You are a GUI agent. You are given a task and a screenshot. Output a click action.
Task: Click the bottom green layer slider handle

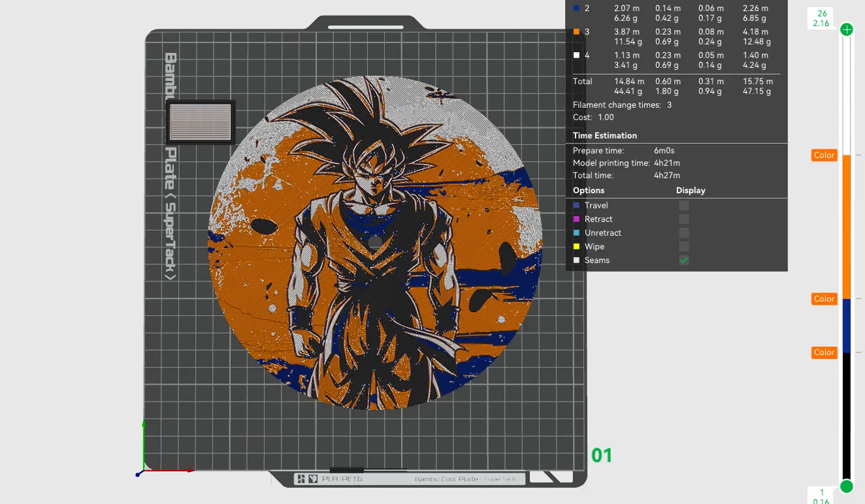[847, 486]
